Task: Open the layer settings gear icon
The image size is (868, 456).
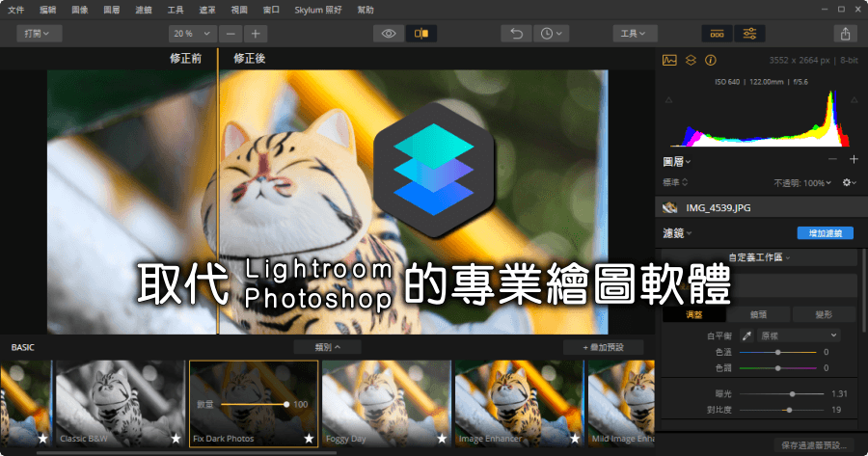Action: tap(849, 182)
